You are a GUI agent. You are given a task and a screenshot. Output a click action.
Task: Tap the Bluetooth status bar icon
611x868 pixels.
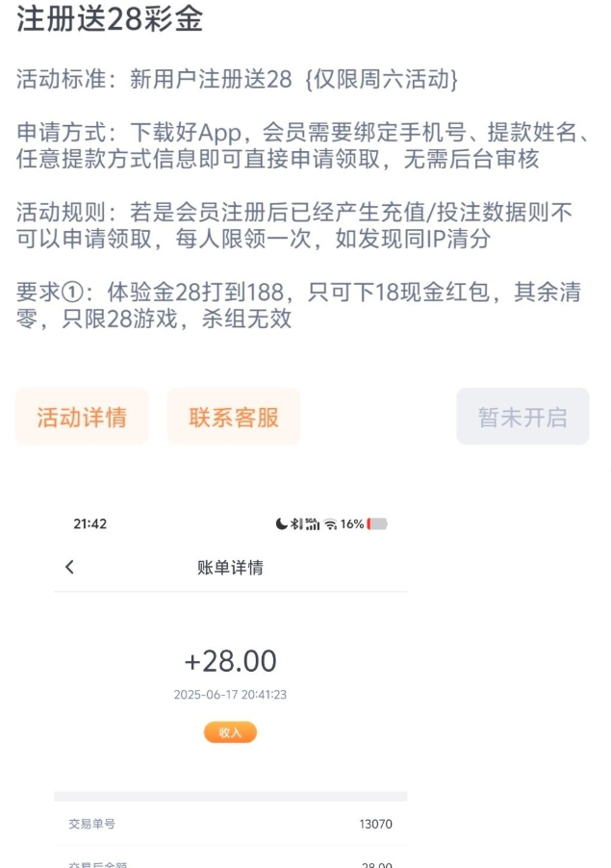point(296,524)
